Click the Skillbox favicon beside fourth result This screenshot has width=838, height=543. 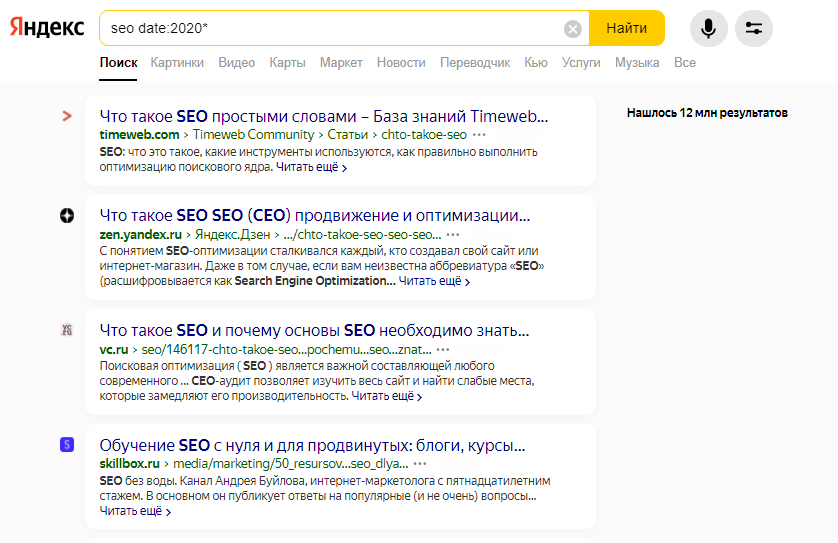click(67, 444)
